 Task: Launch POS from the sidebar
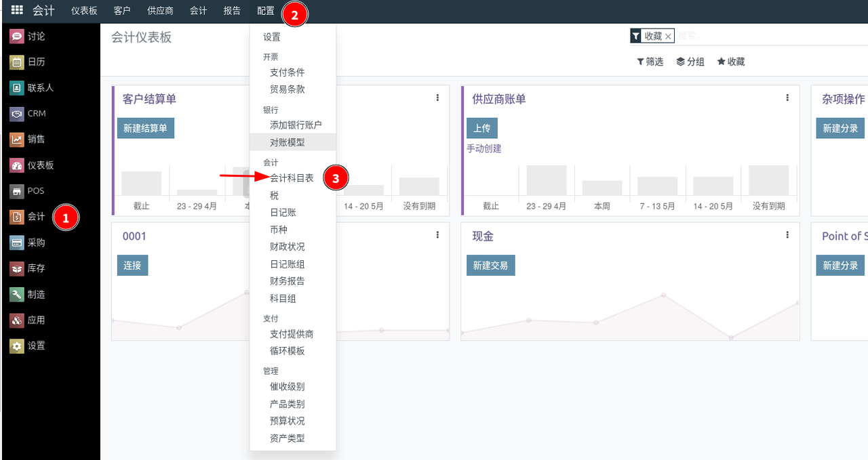pos(27,191)
